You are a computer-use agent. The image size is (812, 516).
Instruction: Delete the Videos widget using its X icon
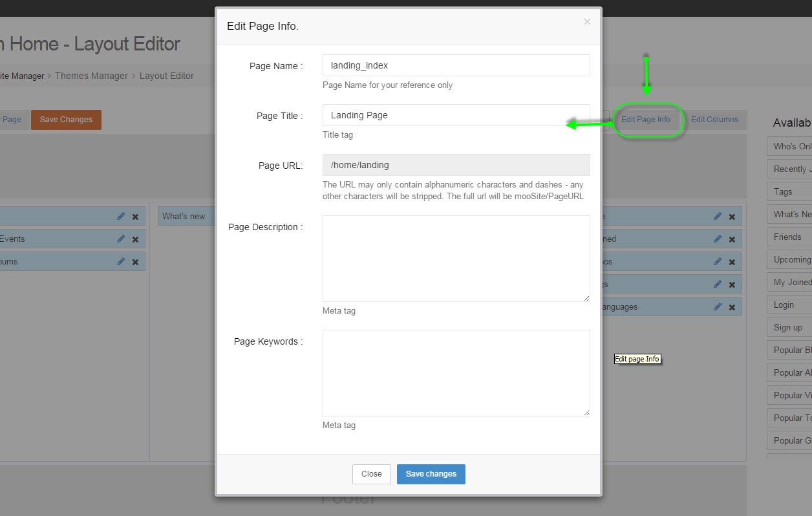point(732,262)
